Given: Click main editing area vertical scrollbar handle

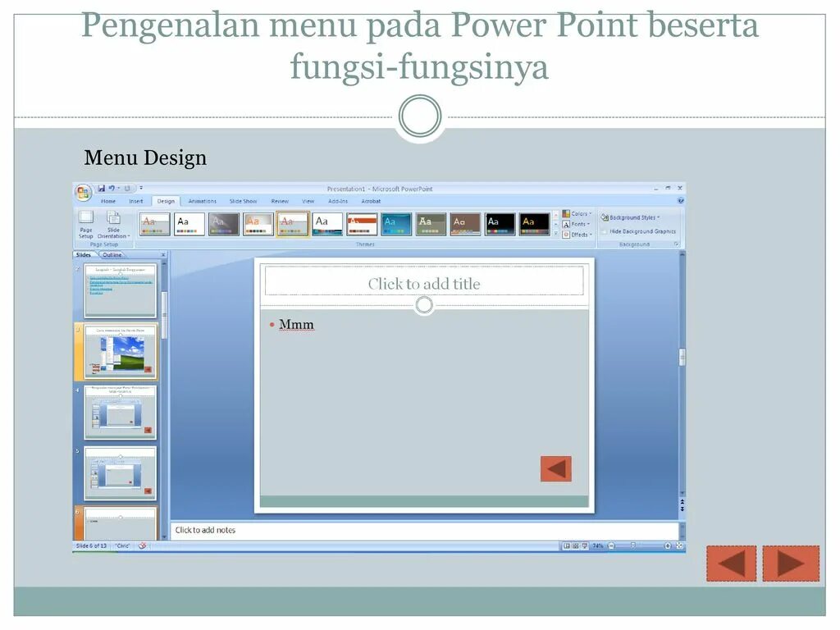Looking at the screenshot, I should click(682, 358).
